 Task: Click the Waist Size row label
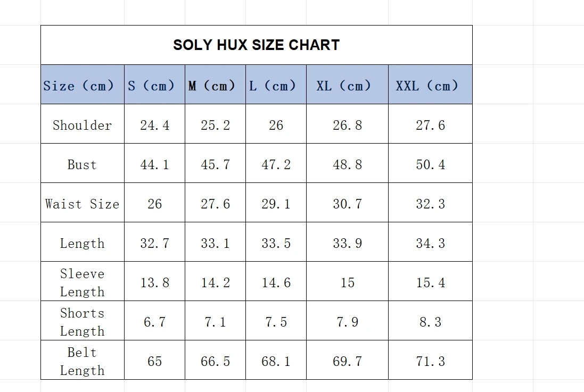pyautogui.click(x=82, y=204)
